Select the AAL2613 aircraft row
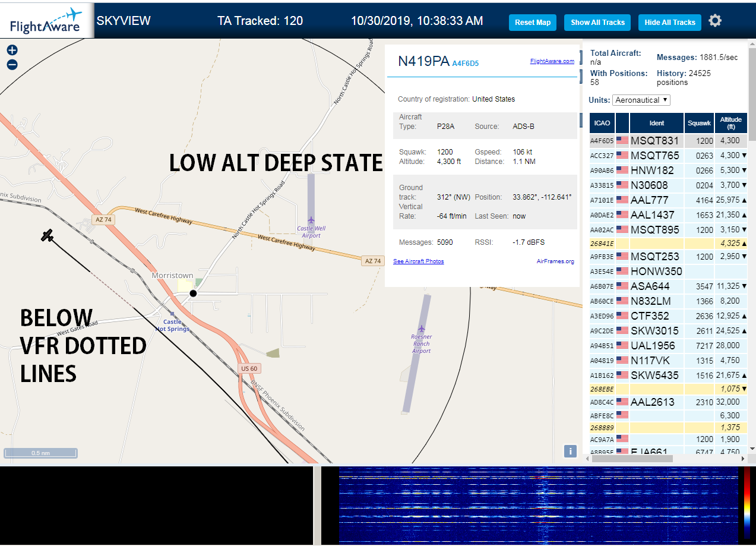756x546 pixels. [669, 402]
